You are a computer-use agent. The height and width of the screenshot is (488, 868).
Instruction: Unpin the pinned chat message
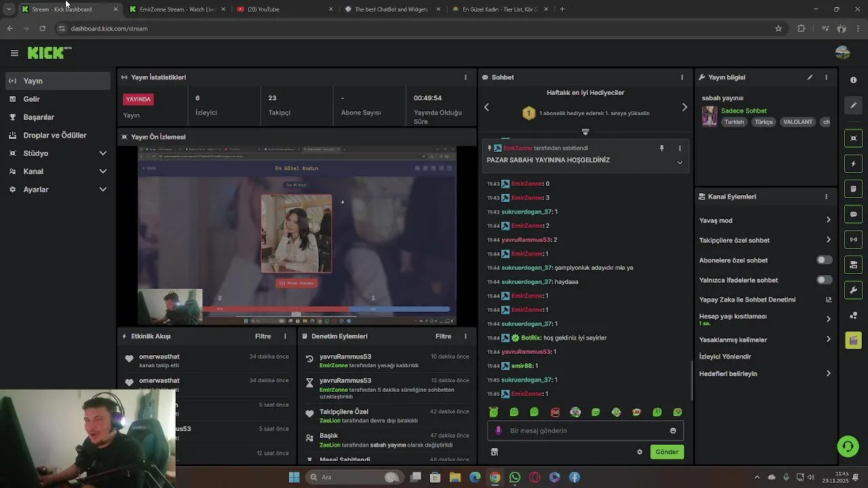pos(662,148)
